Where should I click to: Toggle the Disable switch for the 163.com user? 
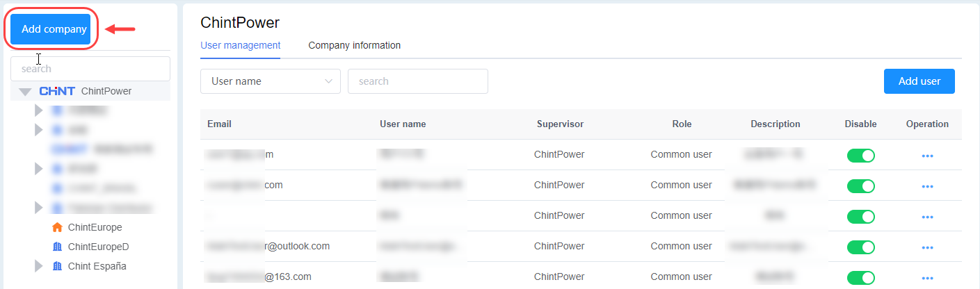coord(861,278)
